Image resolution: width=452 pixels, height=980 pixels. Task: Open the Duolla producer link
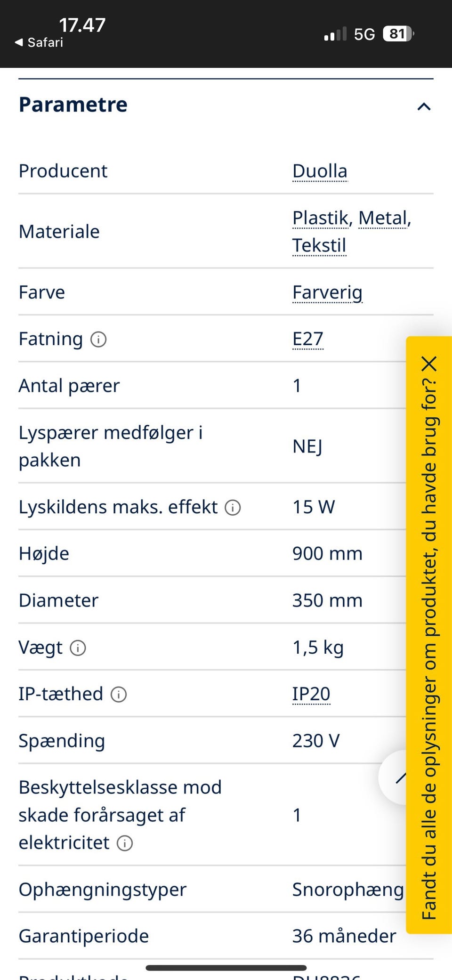[x=320, y=171]
